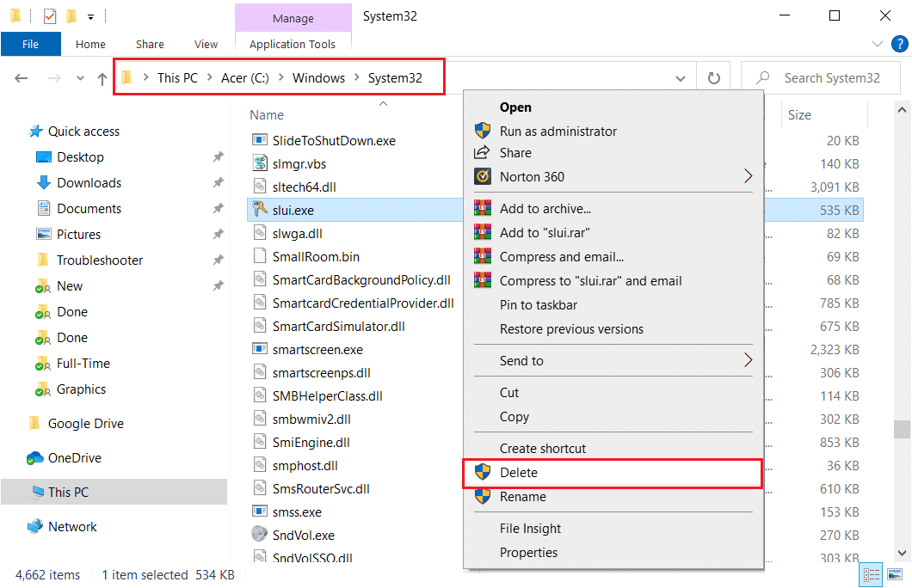912x588 pixels.
Task: Select Run as administrator option
Action: click(x=558, y=132)
